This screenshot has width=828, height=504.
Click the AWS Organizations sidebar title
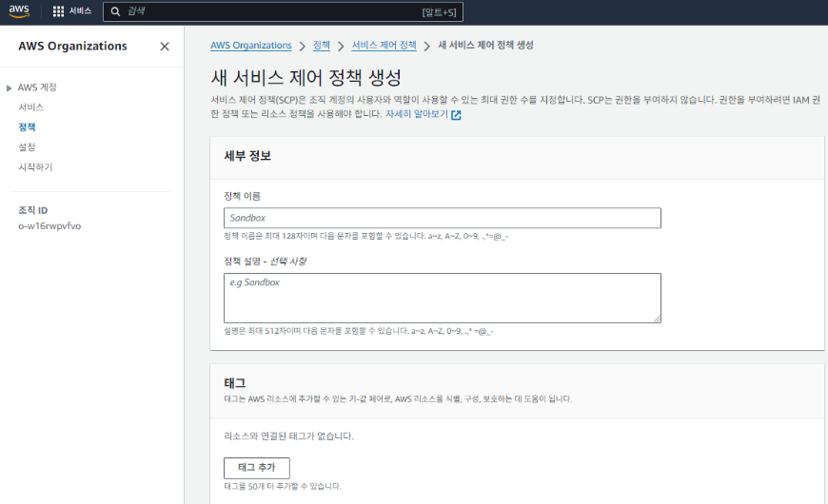pos(73,47)
